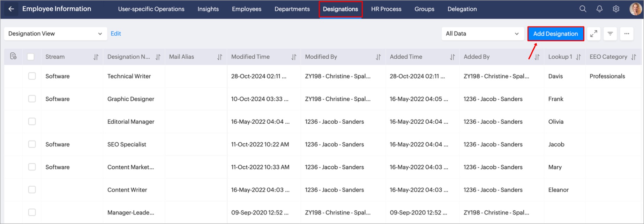
Task: Switch to the Employees tab
Action: pos(247,9)
